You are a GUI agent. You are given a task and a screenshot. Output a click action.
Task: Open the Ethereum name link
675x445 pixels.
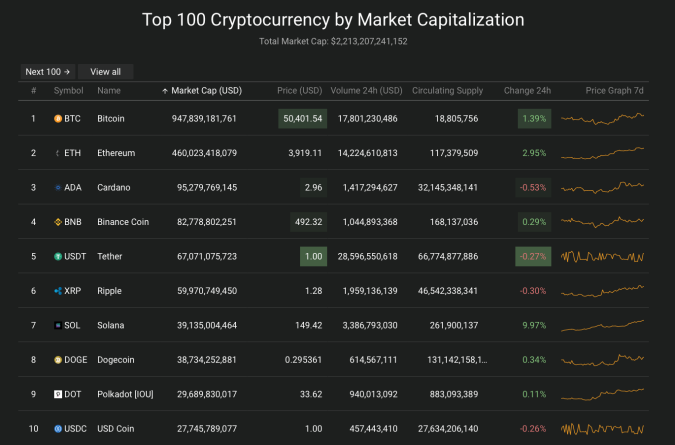[x=116, y=153]
